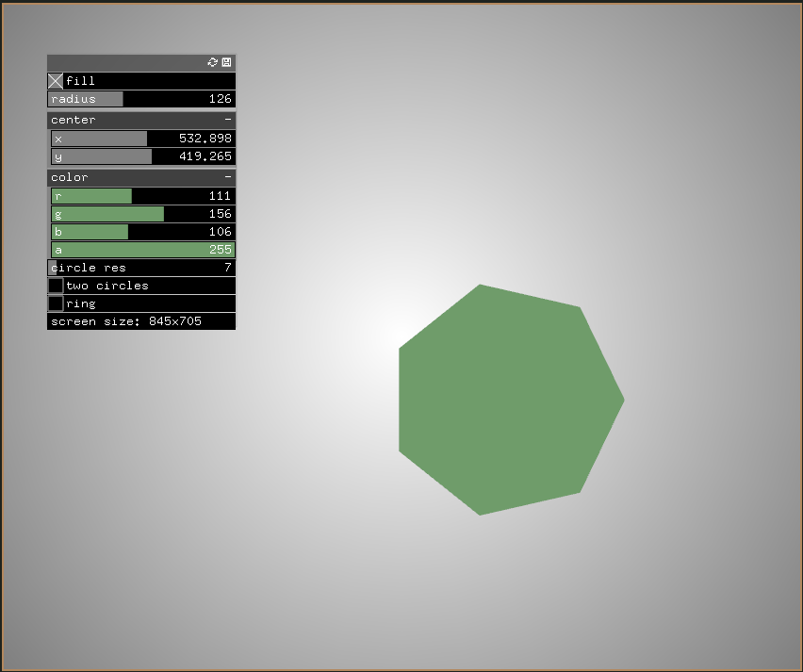Collapse the color group
803x672 pixels.
tap(228, 176)
